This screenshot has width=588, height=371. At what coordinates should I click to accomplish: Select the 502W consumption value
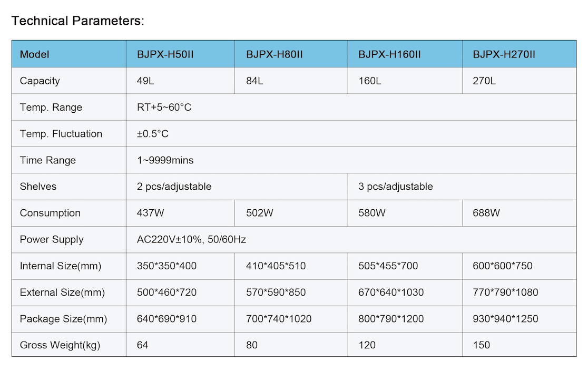(x=260, y=213)
